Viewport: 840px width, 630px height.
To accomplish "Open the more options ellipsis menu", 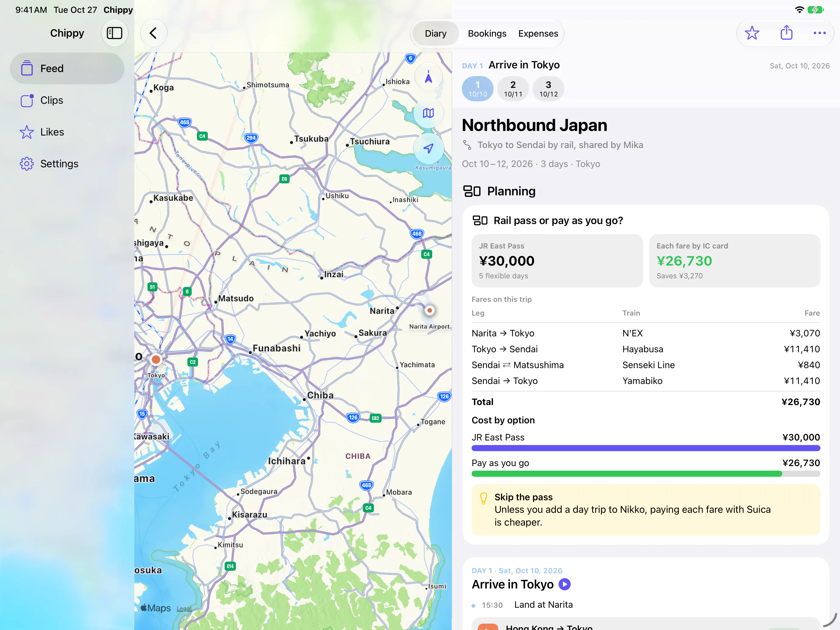I will coord(820,33).
